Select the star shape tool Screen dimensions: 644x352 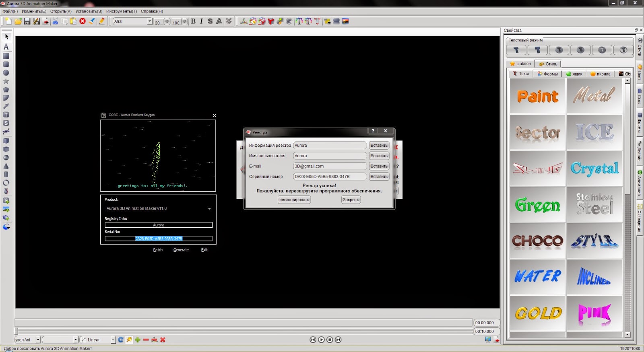[x=6, y=81]
